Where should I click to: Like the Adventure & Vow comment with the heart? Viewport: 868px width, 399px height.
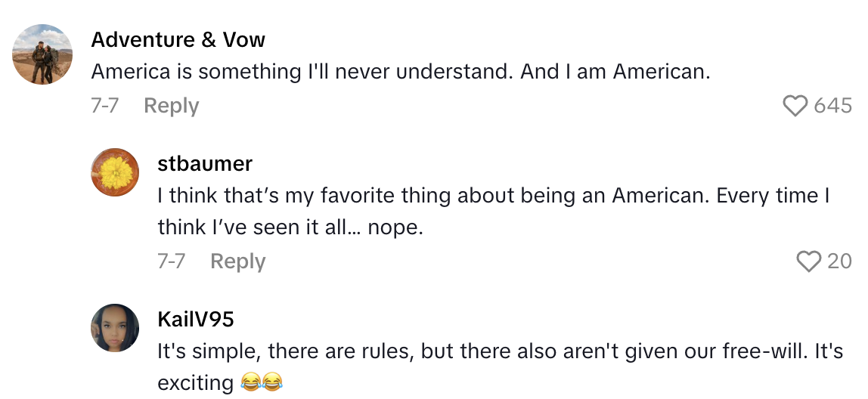click(795, 106)
